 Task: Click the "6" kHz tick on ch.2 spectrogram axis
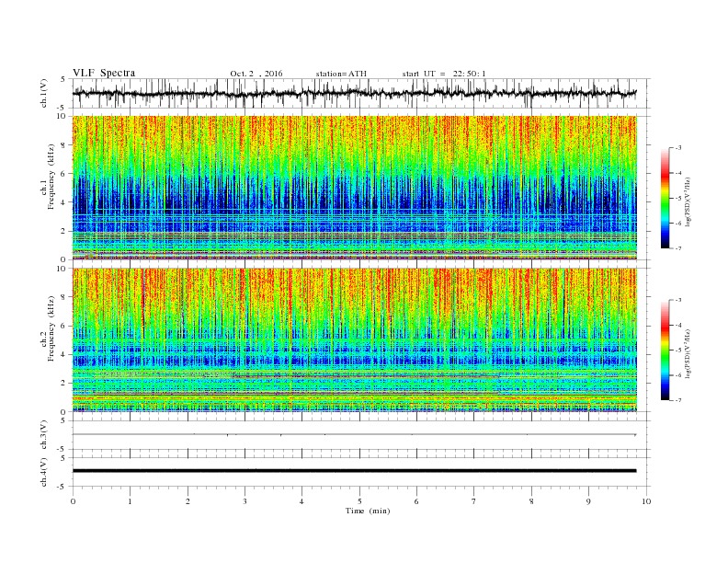tap(64, 326)
